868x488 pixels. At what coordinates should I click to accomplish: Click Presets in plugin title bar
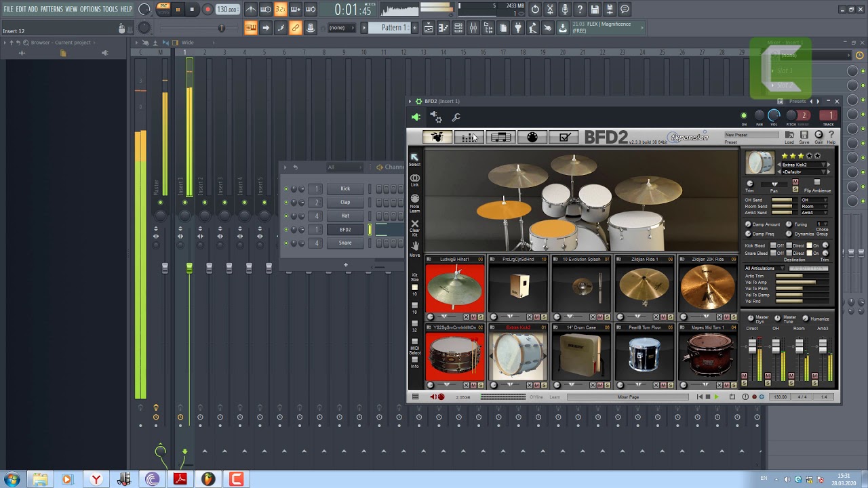[797, 101]
